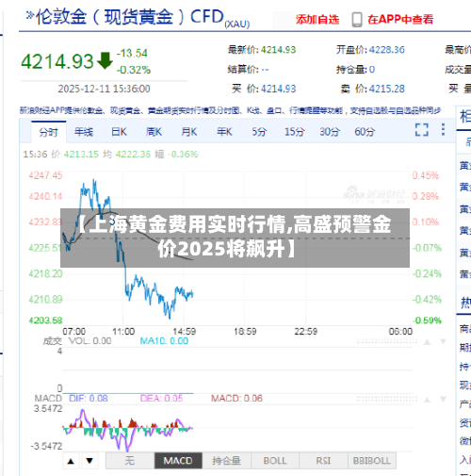Open the three-dot chart options menu
The image size is (471, 476).
[x=443, y=129]
